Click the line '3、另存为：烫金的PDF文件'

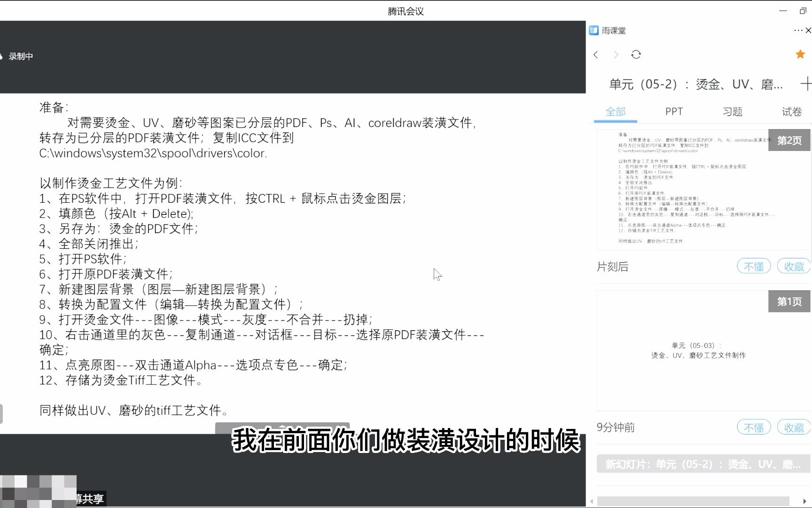pyautogui.click(x=119, y=229)
